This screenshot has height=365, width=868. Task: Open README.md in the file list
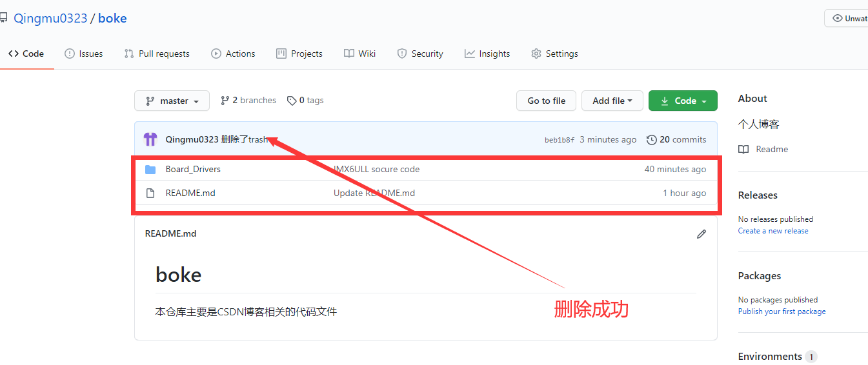tap(190, 193)
